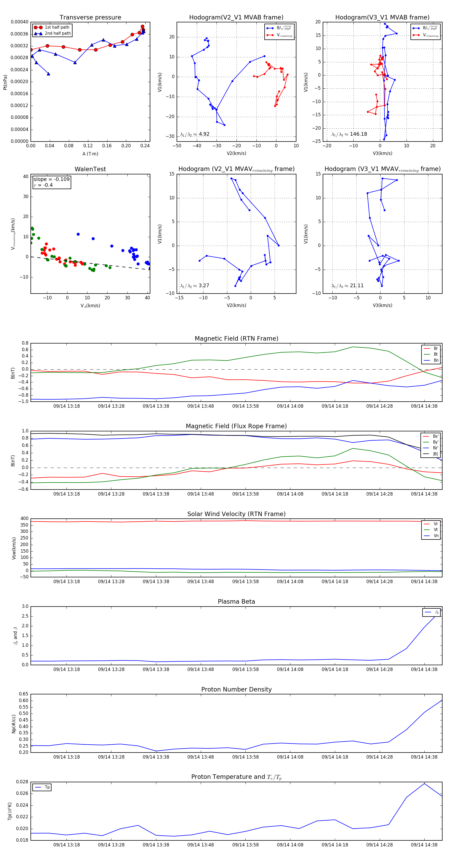Click the 'V_A(km/s)' axis label under WalenTest
The image size is (473, 868).
coord(90,306)
